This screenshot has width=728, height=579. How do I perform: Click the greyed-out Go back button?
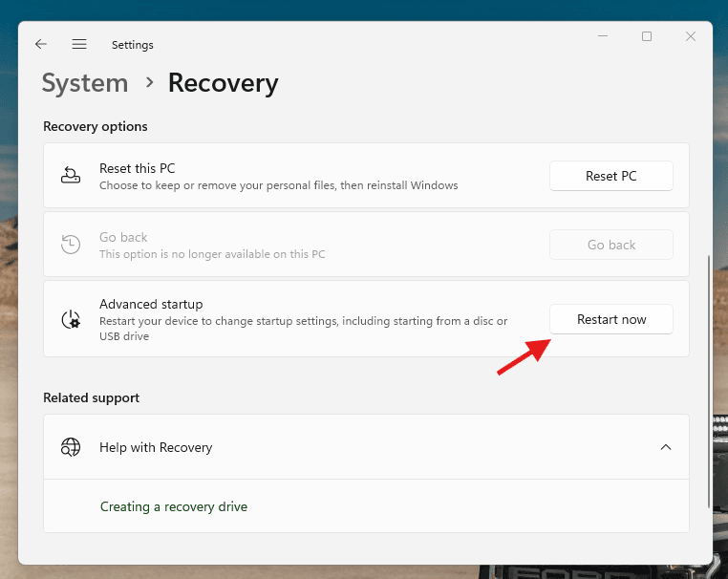pos(610,245)
